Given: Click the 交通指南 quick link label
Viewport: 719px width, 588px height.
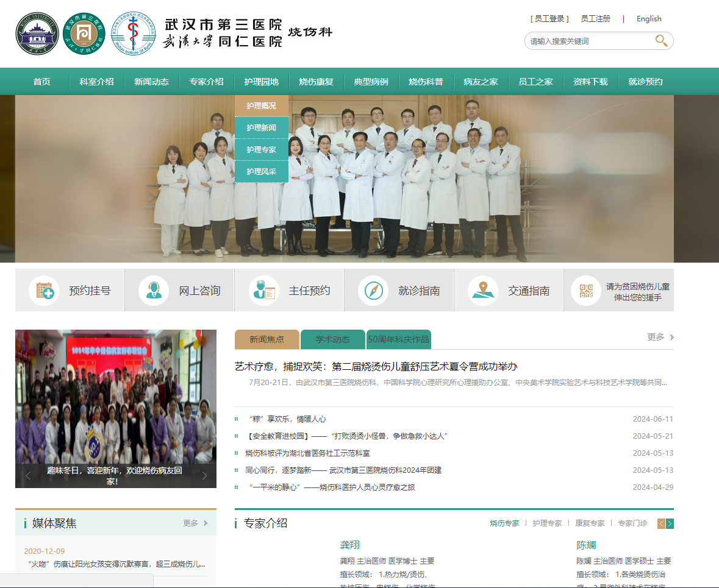Looking at the screenshot, I should coord(529,291).
